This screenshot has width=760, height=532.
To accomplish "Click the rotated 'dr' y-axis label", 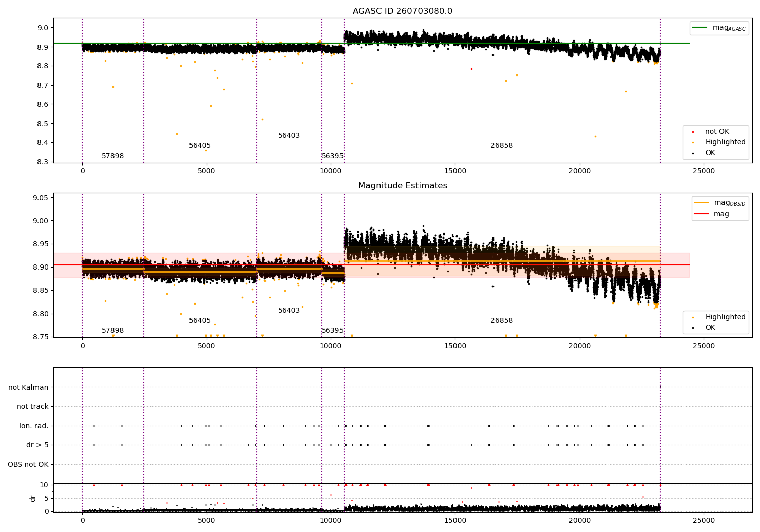I will (33, 498).
